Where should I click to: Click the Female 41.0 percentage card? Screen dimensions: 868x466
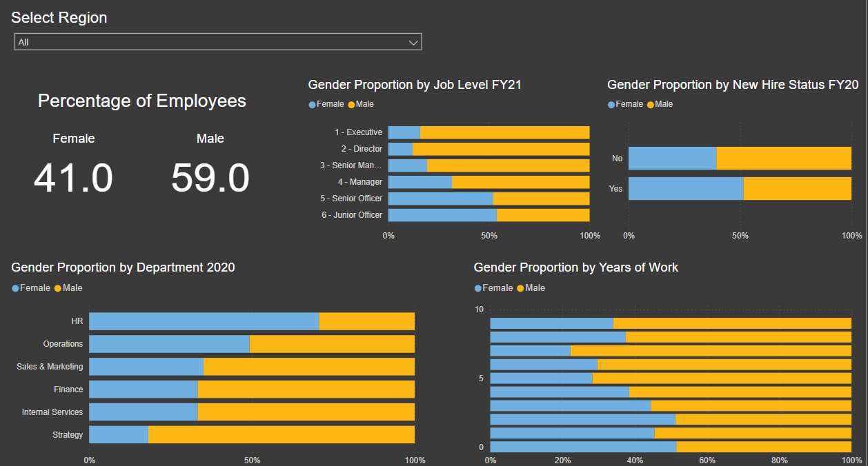(x=74, y=177)
